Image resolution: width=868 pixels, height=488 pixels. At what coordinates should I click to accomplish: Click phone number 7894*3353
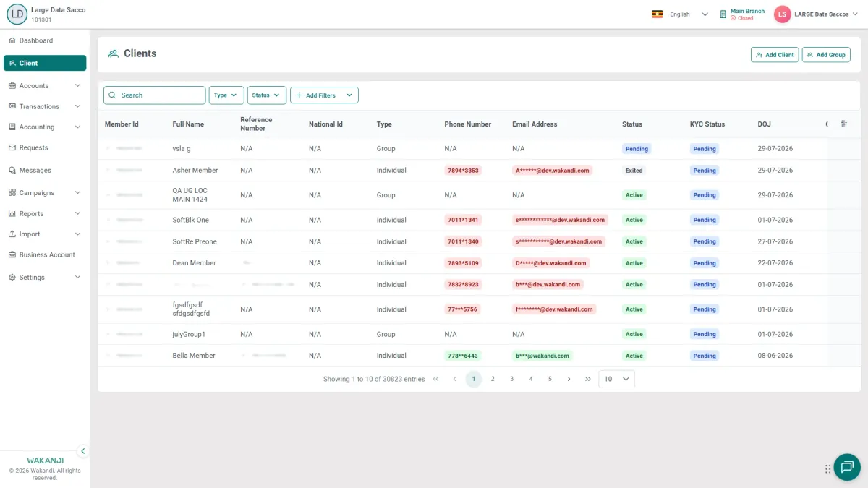(463, 171)
